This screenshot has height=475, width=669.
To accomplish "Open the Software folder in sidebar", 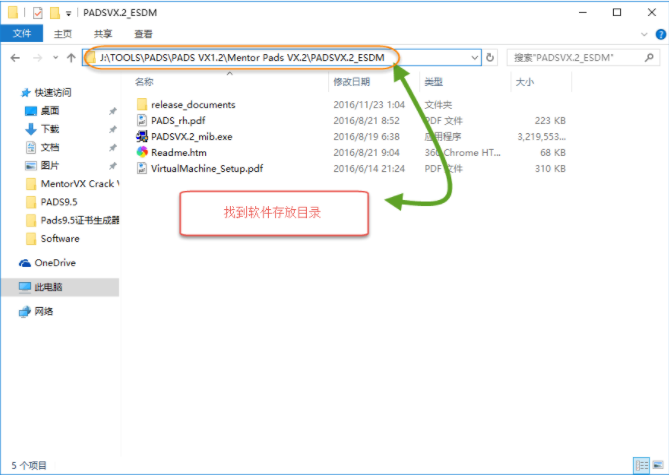I will (x=52, y=239).
